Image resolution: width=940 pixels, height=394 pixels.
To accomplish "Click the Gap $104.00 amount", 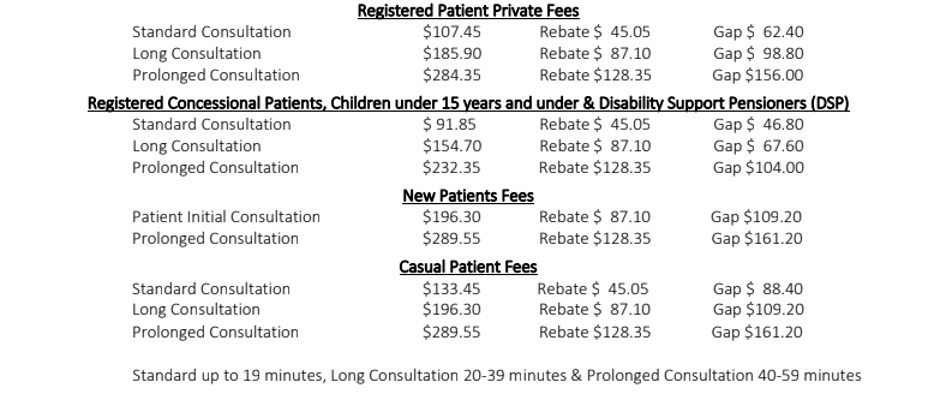I will click(758, 167).
